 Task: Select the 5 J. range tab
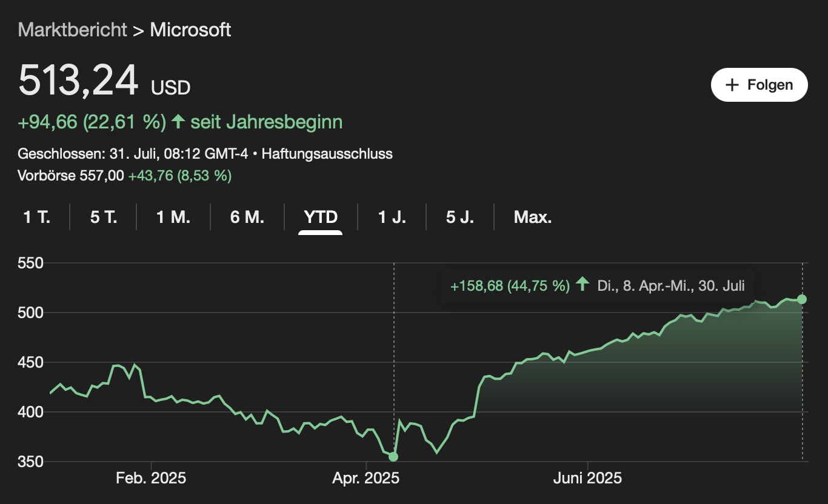click(460, 217)
